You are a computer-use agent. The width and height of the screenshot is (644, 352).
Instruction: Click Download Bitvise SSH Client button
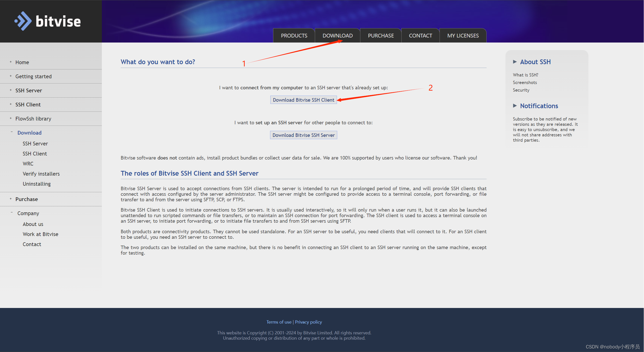click(x=303, y=100)
